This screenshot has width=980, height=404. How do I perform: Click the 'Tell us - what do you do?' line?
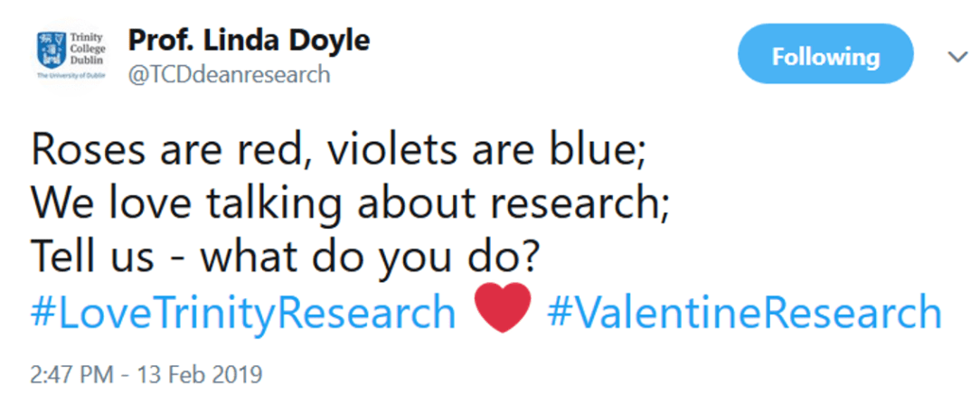286,258
